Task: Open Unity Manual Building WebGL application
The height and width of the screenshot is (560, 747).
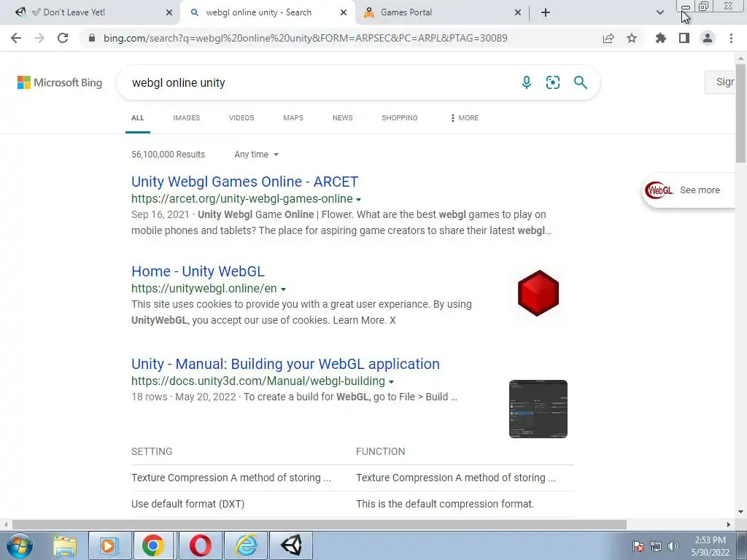Action: pos(285,364)
